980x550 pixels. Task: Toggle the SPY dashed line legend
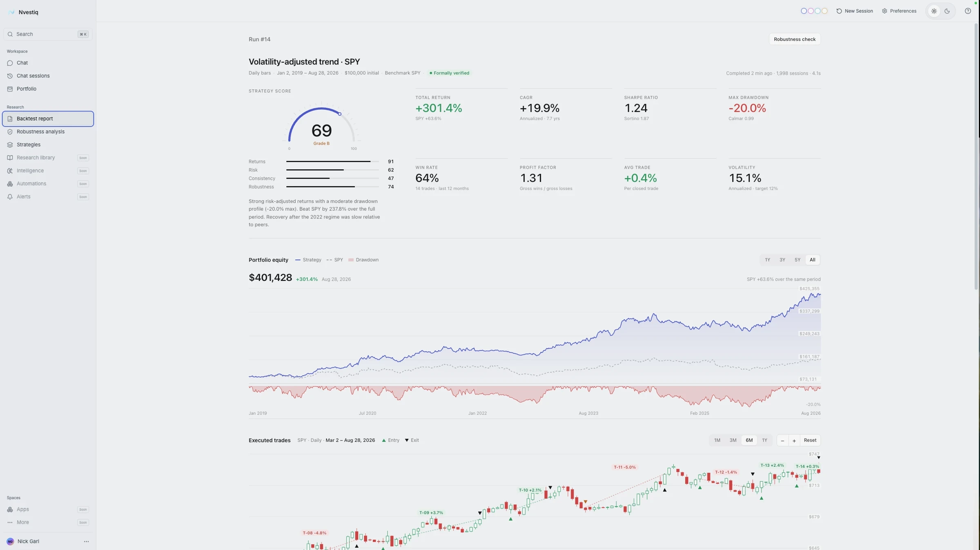pos(335,260)
